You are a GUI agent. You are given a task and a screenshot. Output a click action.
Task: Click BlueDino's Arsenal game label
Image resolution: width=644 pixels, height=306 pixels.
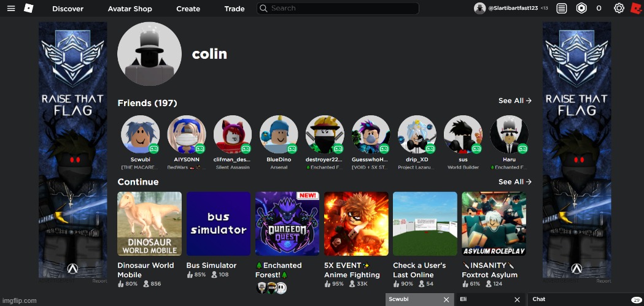pyautogui.click(x=279, y=167)
